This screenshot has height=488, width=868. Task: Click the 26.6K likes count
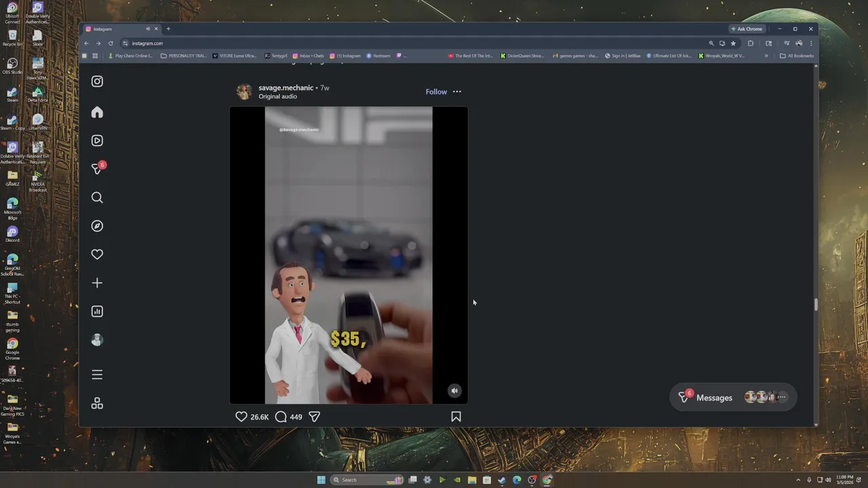coord(260,417)
